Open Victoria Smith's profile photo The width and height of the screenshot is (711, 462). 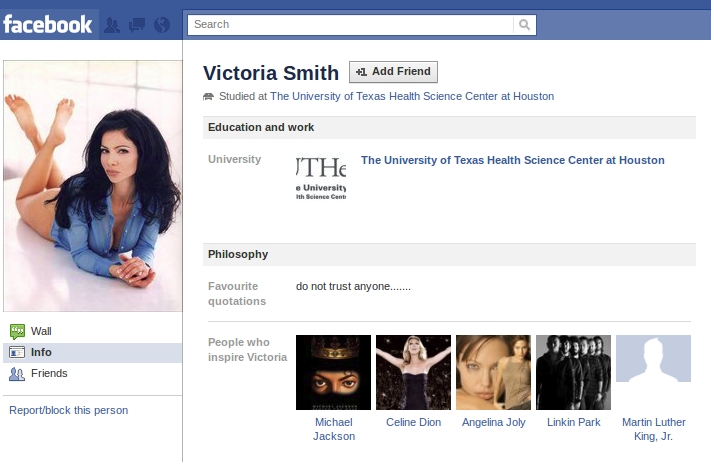pyautogui.click(x=93, y=186)
